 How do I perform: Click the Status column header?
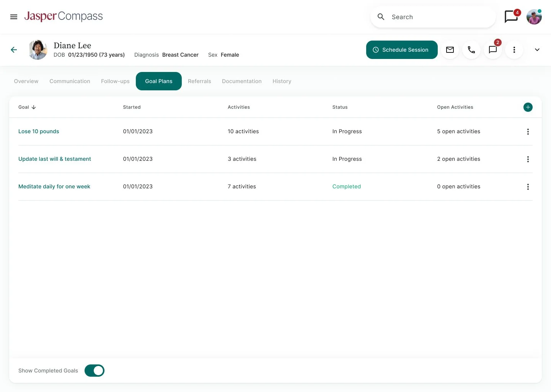pyautogui.click(x=340, y=107)
